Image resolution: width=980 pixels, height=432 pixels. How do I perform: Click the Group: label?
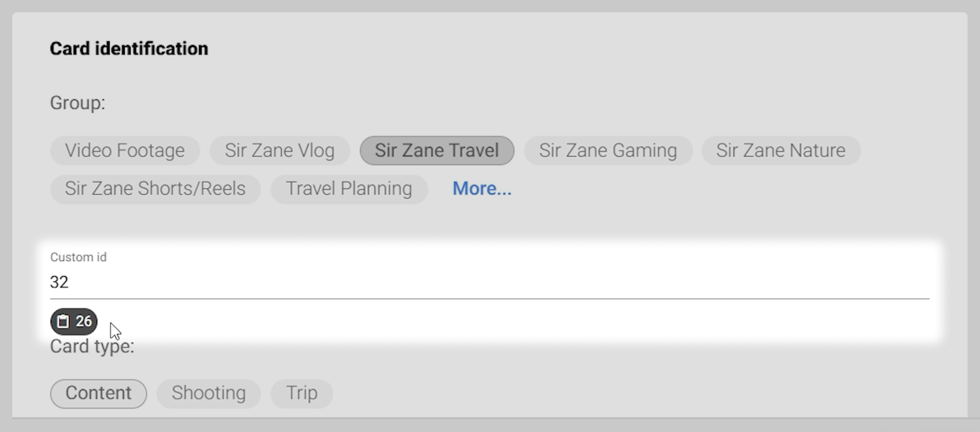click(x=78, y=103)
